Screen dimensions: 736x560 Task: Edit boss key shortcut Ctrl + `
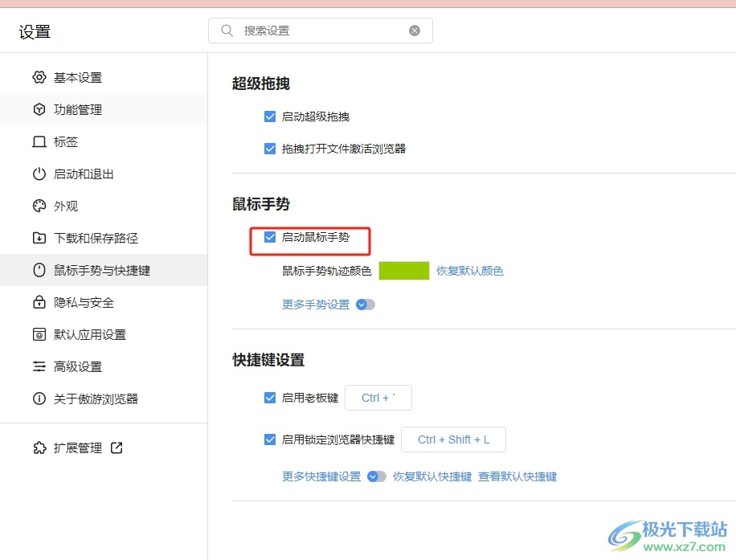378,398
